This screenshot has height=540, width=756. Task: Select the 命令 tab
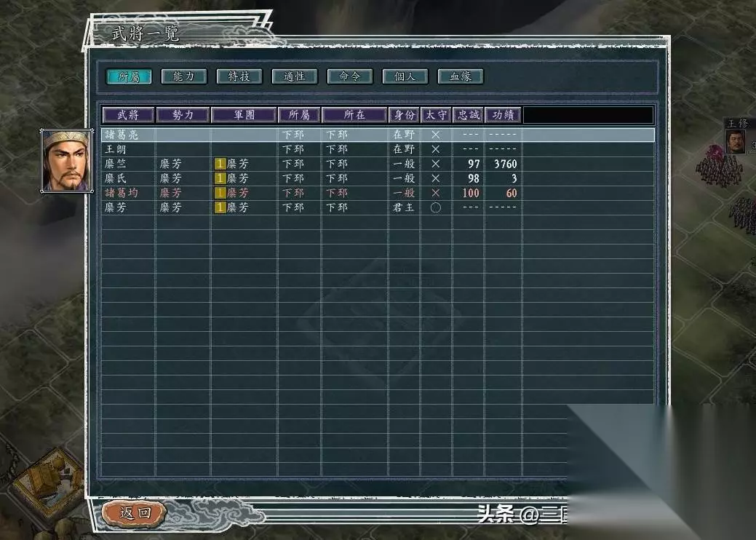(349, 76)
